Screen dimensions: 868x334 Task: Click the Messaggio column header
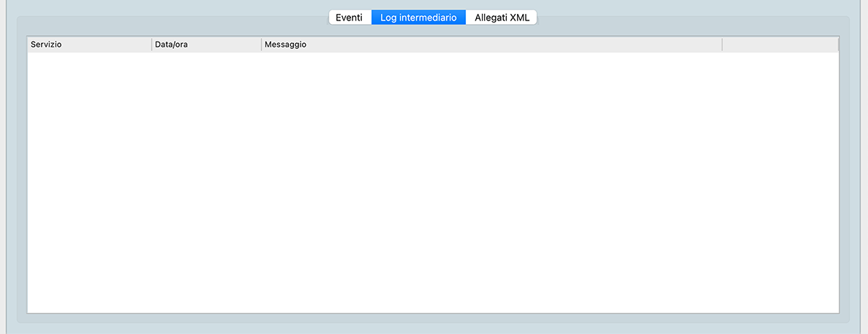pyautogui.click(x=491, y=45)
